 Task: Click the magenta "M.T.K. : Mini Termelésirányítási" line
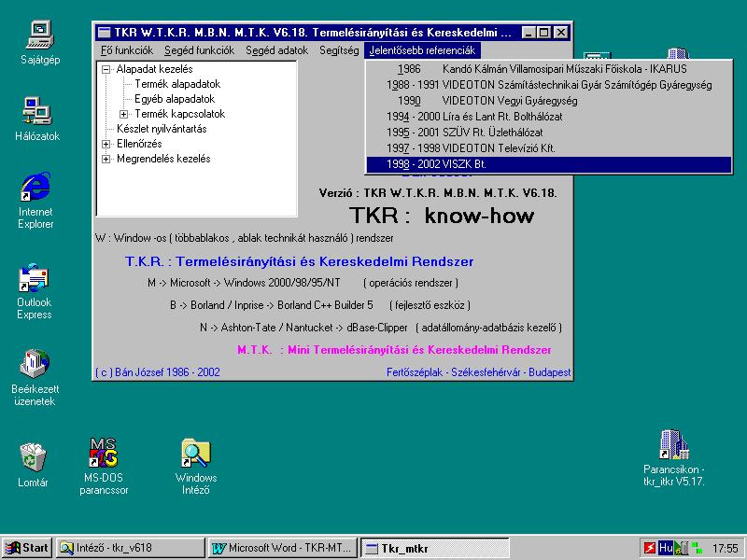[x=394, y=350]
